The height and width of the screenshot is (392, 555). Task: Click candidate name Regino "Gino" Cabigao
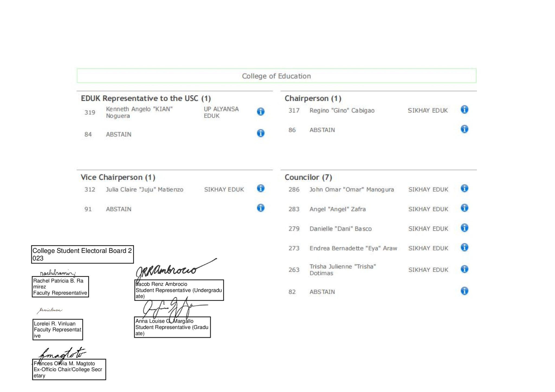click(342, 110)
